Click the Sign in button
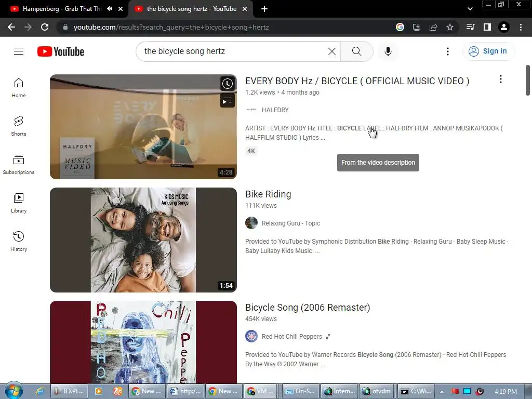This screenshot has width=532, height=399. pyautogui.click(x=488, y=51)
